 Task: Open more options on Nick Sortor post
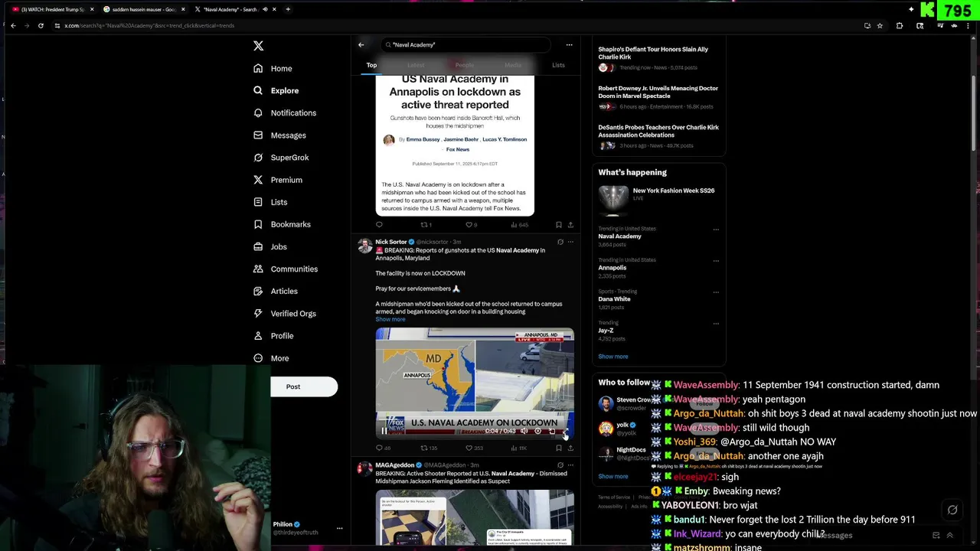(570, 242)
